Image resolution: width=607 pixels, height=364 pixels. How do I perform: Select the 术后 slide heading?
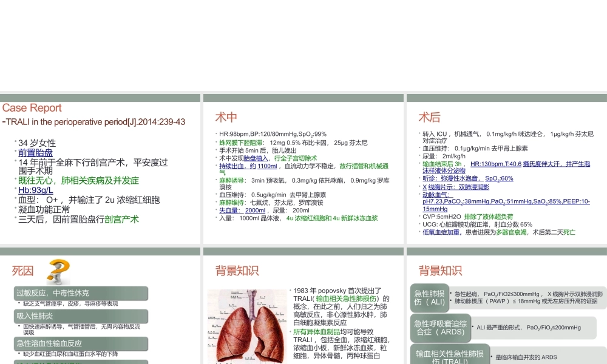(429, 117)
